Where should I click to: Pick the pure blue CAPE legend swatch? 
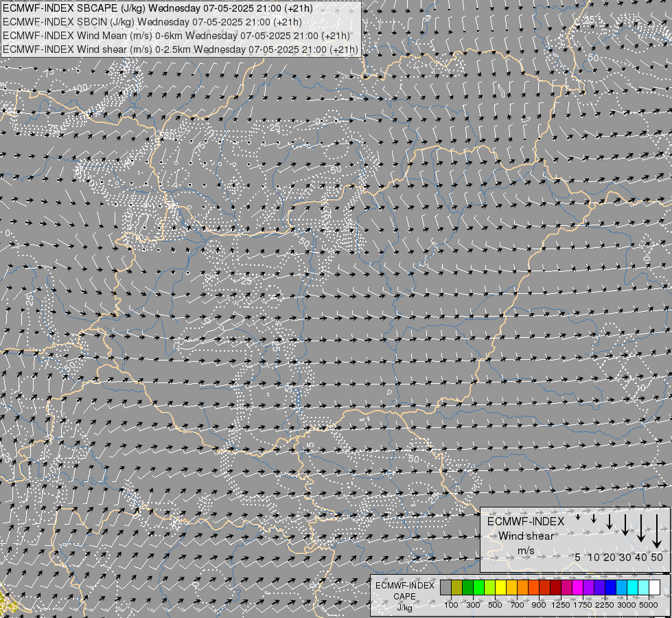(x=611, y=587)
